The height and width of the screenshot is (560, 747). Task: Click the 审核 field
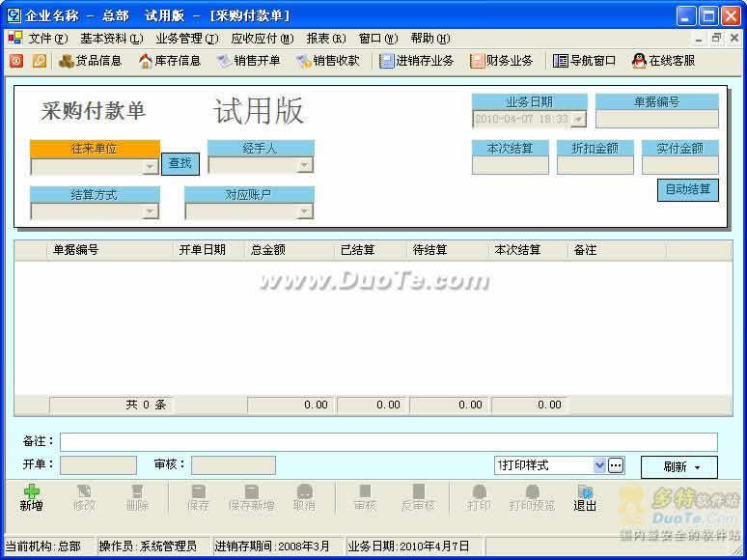coord(234,465)
